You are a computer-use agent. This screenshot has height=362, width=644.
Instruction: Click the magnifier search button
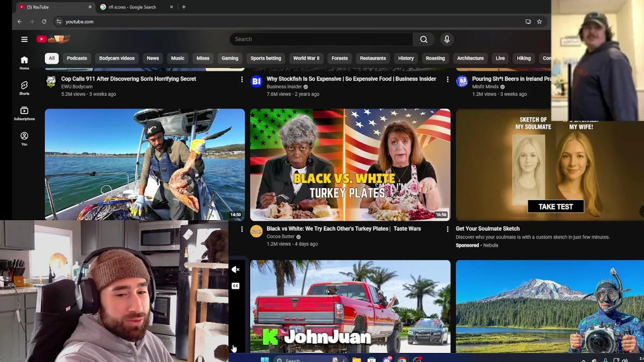pos(424,39)
